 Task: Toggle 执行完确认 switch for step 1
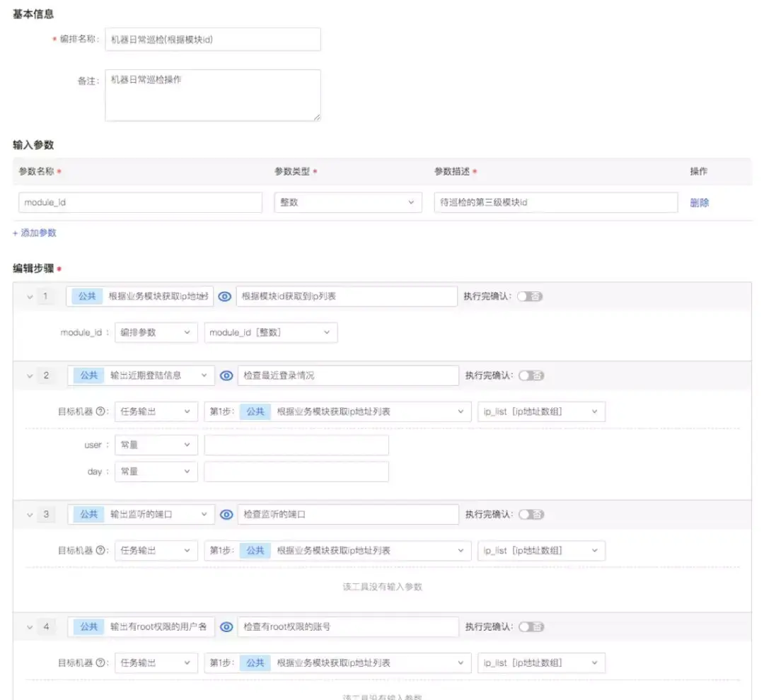(x=530, y=296)
